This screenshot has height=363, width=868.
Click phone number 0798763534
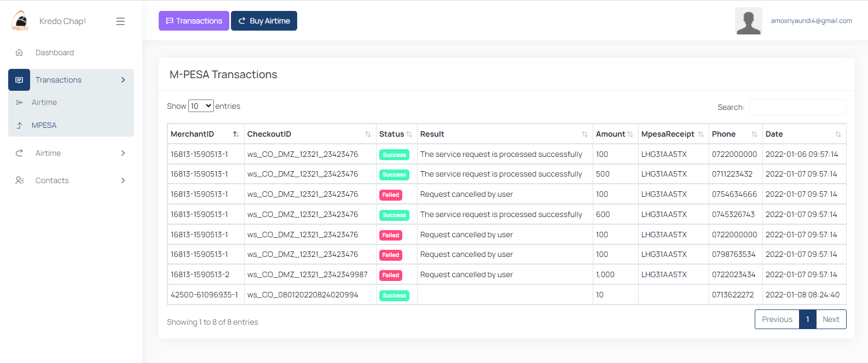click(x=734, y=254)
